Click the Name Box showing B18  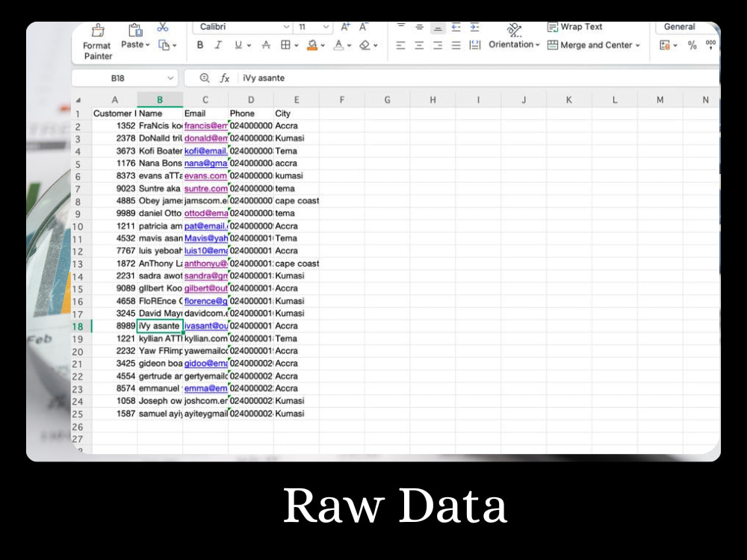125,78
